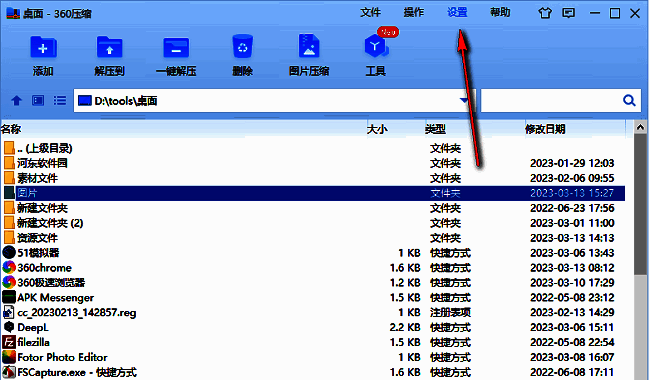Image resolution: width=650 pixels, height=380 pixels.
Task: Click the filezilla shortcut icon
Action: [x=9, y=342]
